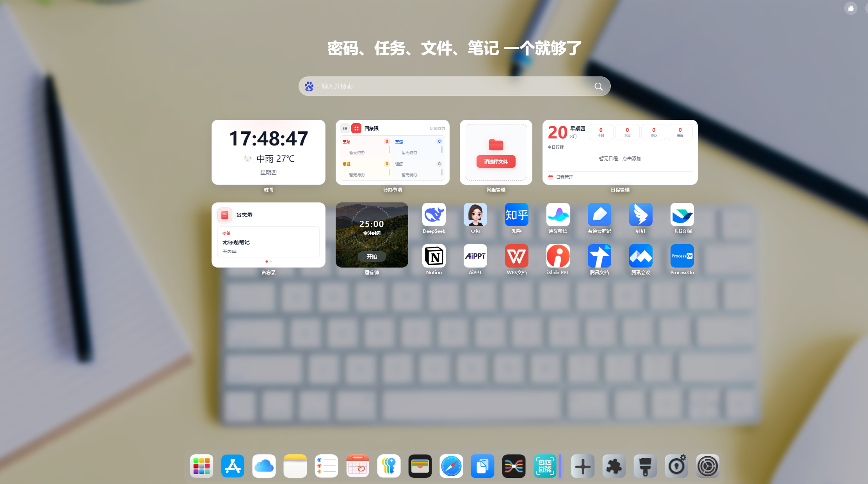Click 暂无日程，点击添加 to add a schedule

pos(620,159)
